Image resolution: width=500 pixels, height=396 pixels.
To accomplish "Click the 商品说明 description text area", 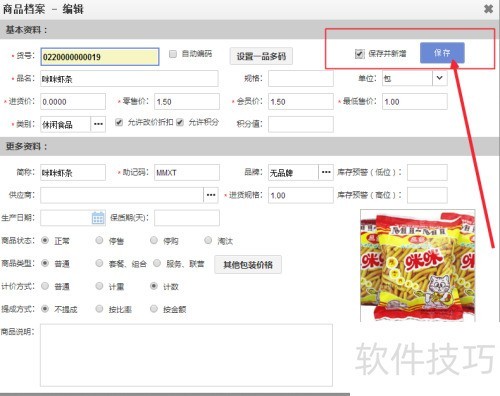I will 186,355.
